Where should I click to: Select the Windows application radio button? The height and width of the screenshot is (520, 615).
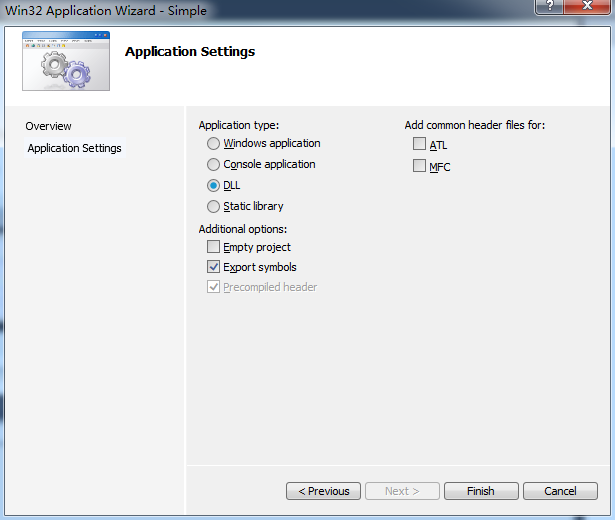tap(213, 144)
